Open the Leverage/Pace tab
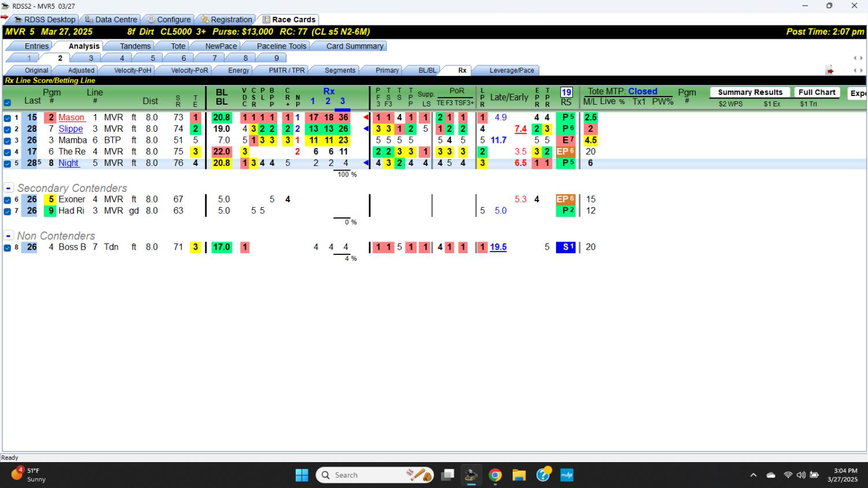 click(512, 71)
